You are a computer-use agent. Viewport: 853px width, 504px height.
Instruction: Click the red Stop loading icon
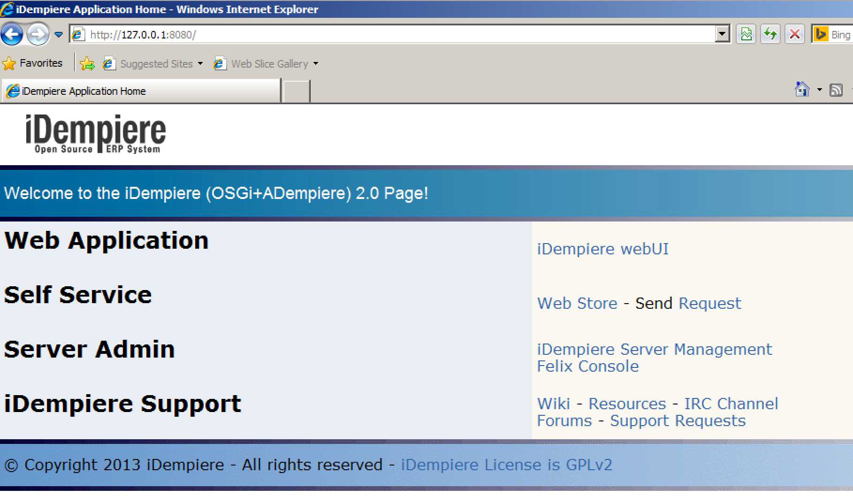[x=795, y=34]
